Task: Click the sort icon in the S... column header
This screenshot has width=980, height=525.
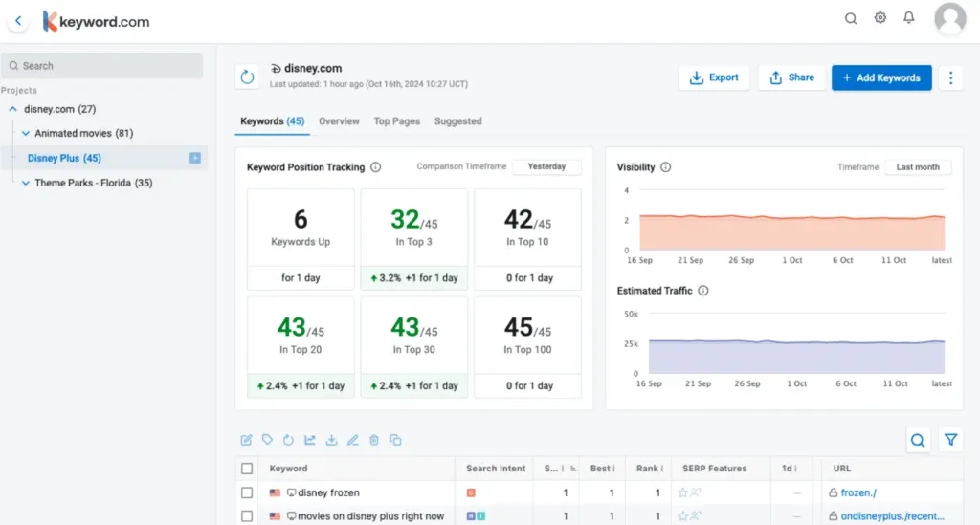Action: (x=573, y=469)
